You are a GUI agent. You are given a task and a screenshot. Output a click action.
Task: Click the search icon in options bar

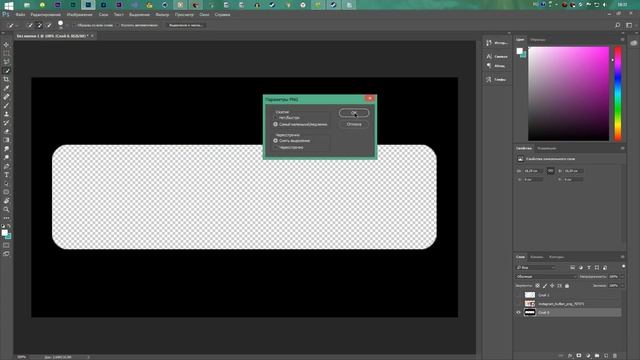click(618, 25)
